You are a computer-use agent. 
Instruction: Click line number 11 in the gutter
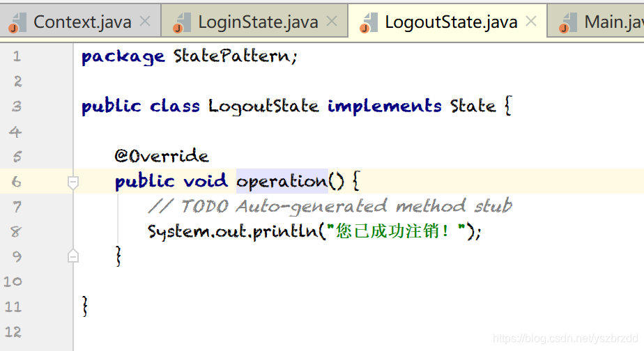(13, 306)
